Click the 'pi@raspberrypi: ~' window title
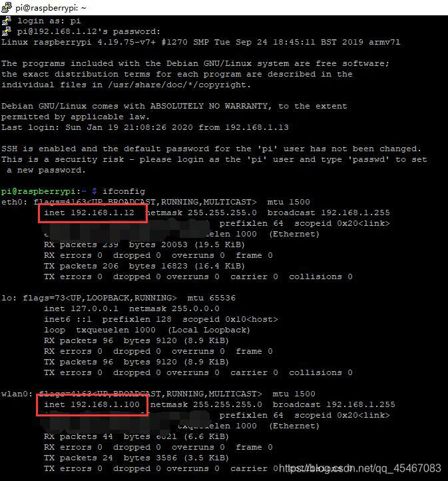Viewport: 448px width, 481px height. click(51, 8)
